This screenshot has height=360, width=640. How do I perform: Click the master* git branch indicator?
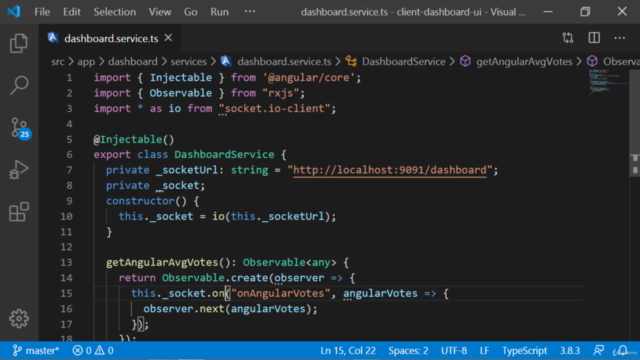click(x=36, y=351)
